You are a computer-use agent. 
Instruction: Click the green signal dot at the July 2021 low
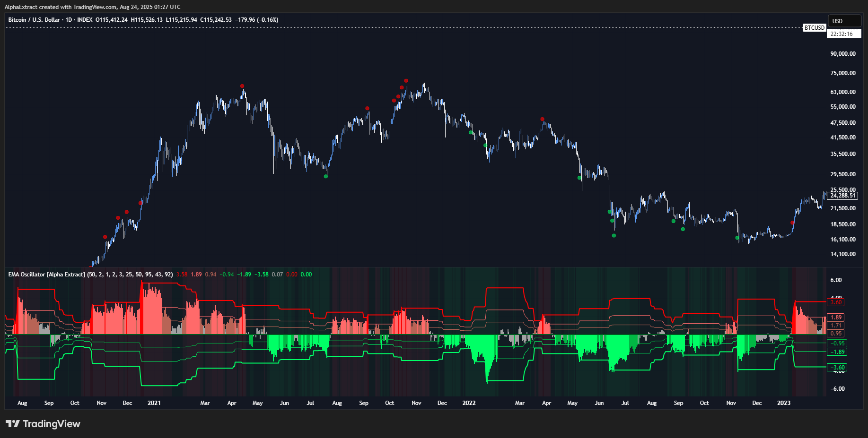326,176
